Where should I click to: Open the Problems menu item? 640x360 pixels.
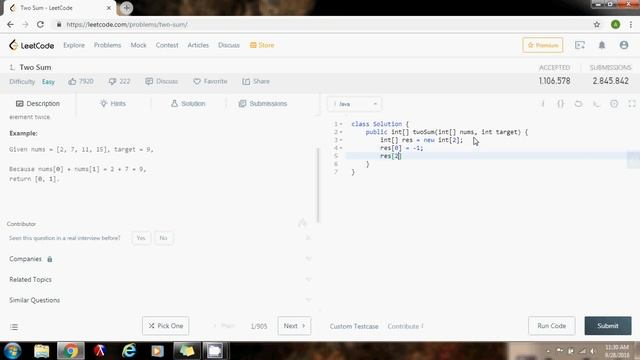pos(107,45)
